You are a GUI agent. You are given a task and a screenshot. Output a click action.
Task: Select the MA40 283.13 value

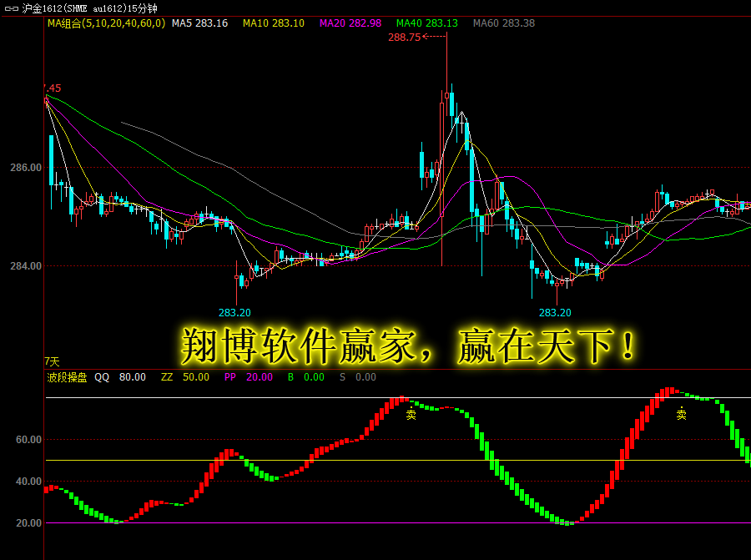[426, 23]
